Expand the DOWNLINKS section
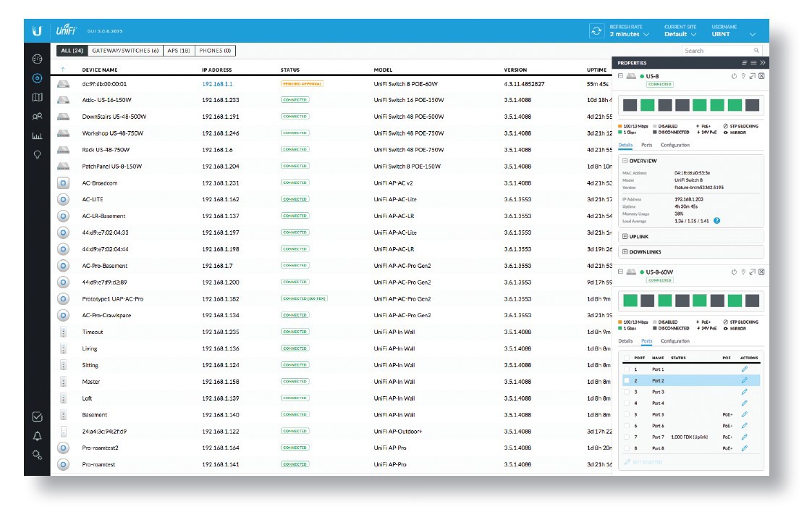 tap(625, 251)
